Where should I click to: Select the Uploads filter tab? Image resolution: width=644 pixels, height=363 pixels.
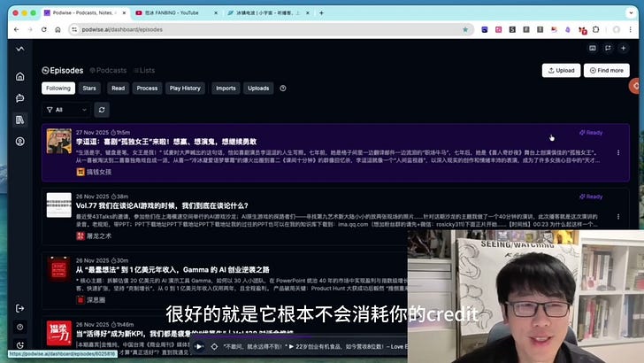click(x=258, y=89)
